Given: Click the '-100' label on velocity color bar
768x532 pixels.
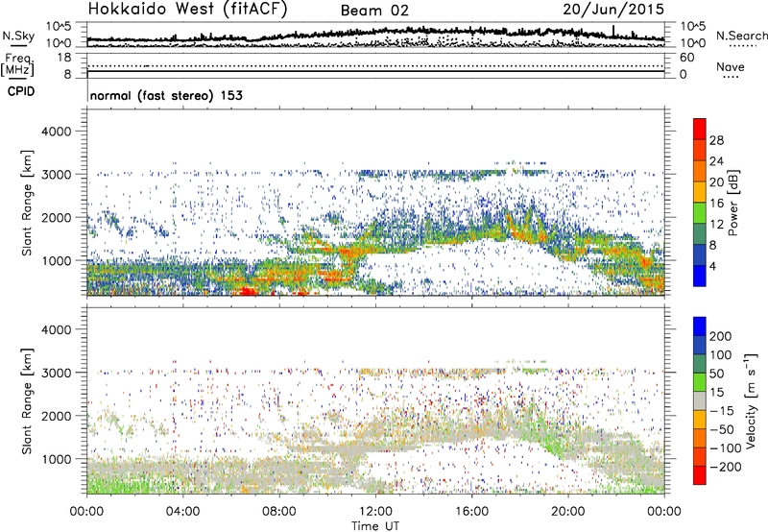Looking at the screenshot, I should point(726,448).
